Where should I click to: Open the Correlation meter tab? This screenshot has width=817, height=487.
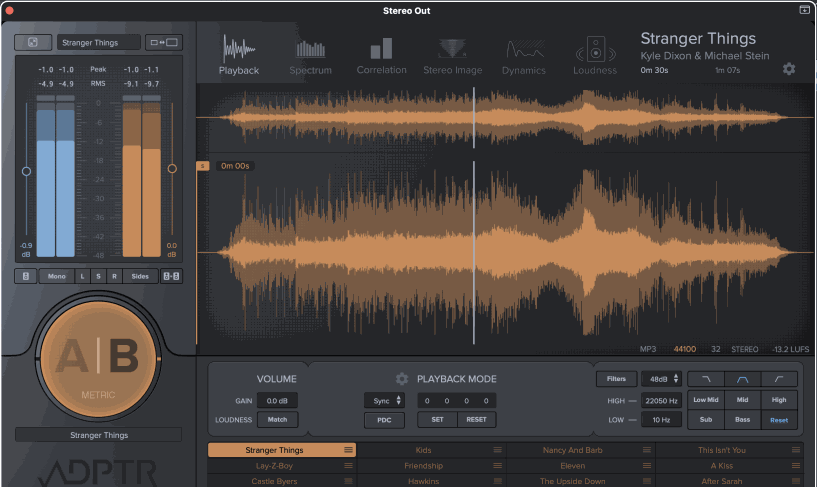pos(381,56)
